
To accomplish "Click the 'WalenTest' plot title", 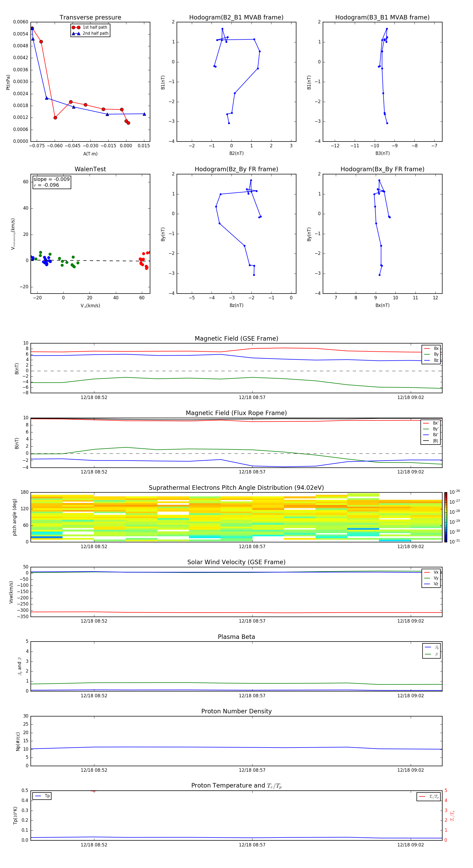I will coord(90,169).
